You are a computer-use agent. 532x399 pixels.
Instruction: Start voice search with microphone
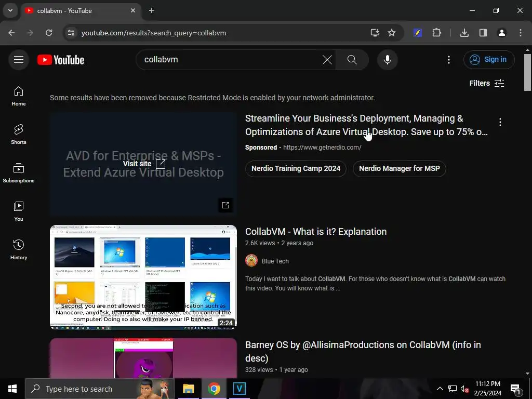coord(387,60)
